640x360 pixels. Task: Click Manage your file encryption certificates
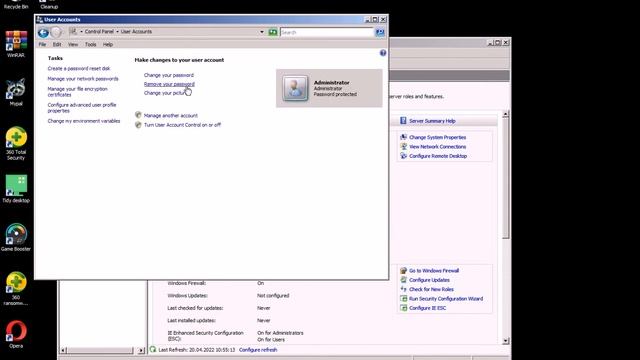(x=78, y=92)
